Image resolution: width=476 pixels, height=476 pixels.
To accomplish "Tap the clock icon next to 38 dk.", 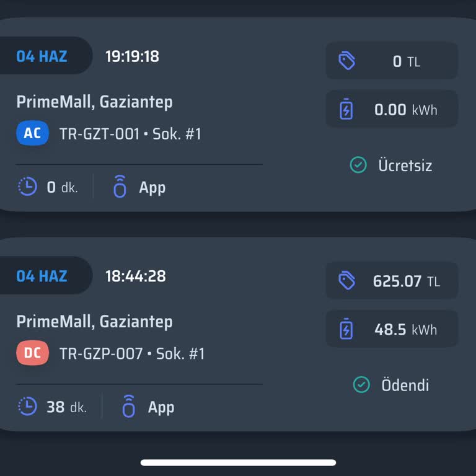I will coord(27,407).
